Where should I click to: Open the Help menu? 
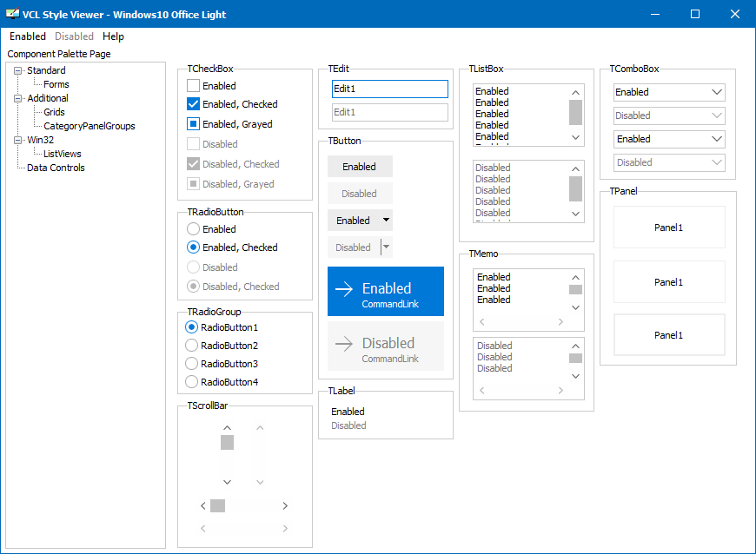pos(113,36)
